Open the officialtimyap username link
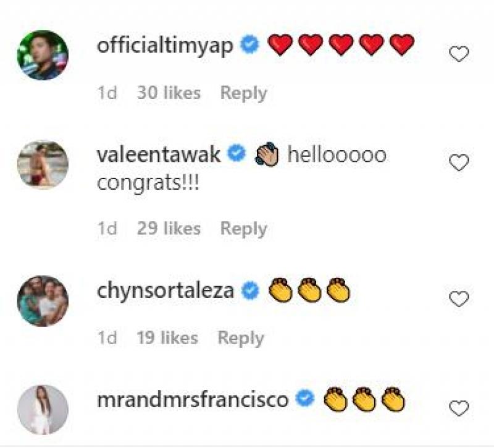This screenshot has width=494, height=448. [165, 46]
